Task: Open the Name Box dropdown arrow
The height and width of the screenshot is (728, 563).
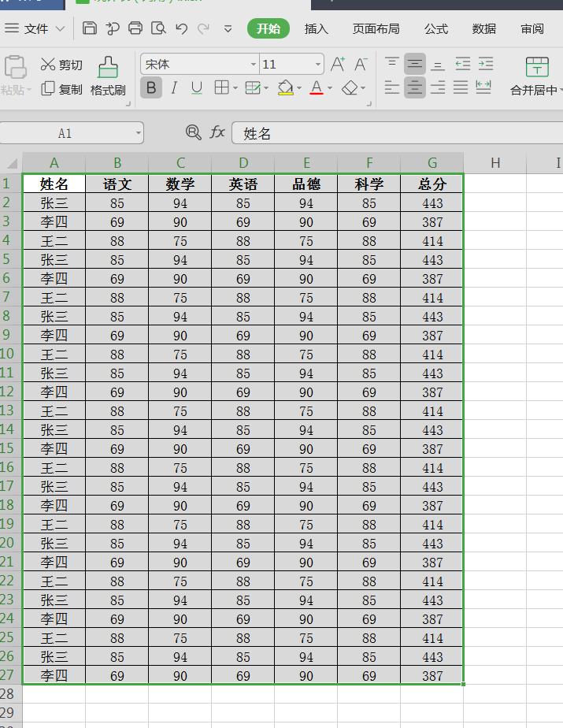Action: tap(139, 133)
